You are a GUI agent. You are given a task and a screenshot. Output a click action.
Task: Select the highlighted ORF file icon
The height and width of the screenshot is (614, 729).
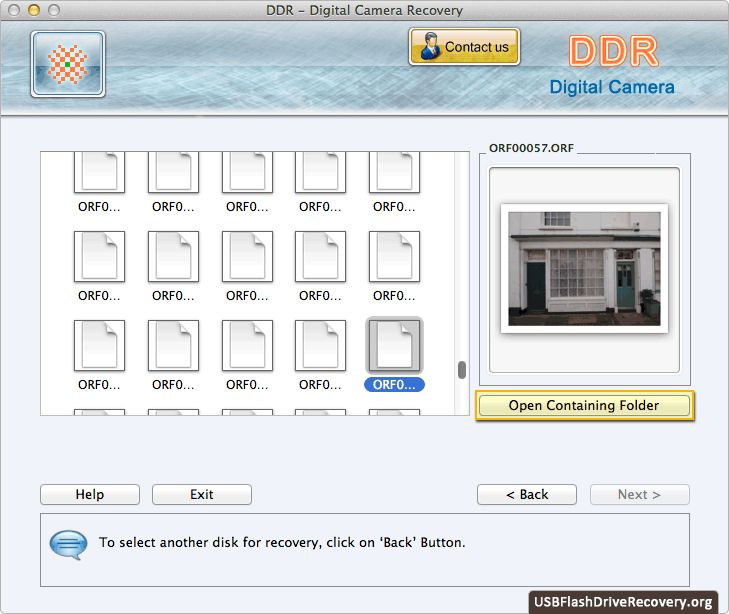coord(395,346)
